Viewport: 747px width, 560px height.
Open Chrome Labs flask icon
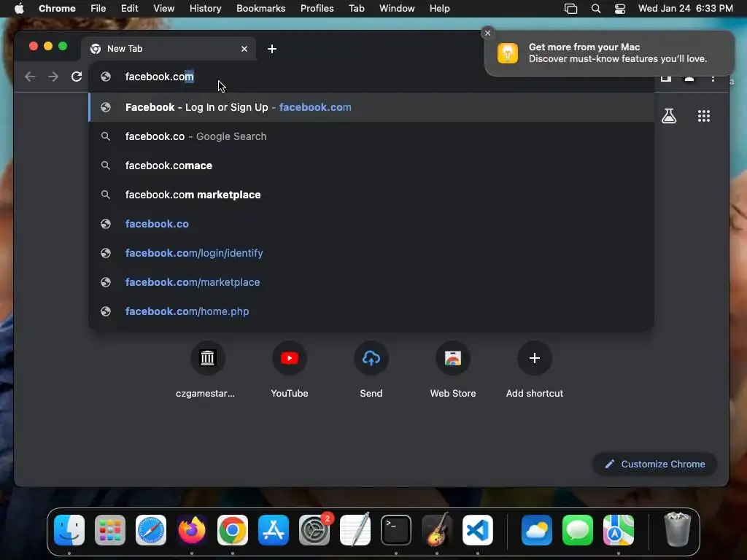pos(669,116)
